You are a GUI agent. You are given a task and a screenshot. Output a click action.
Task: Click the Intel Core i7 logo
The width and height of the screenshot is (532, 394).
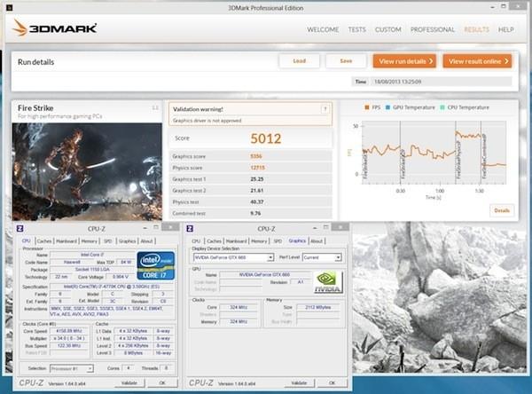click(x=156, y=265)
